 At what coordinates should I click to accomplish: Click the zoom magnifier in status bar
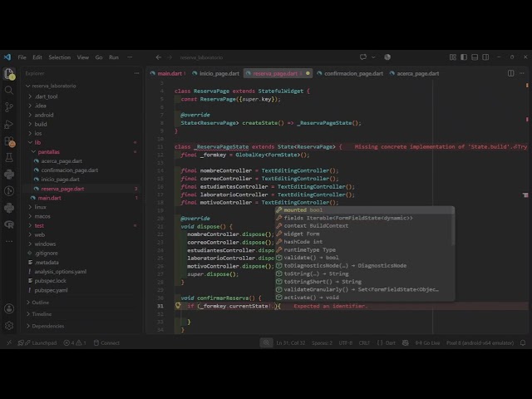pos(266,342)
